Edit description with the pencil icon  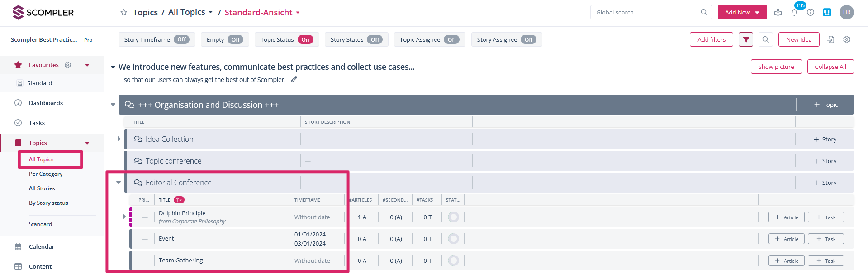click(294, 80)
